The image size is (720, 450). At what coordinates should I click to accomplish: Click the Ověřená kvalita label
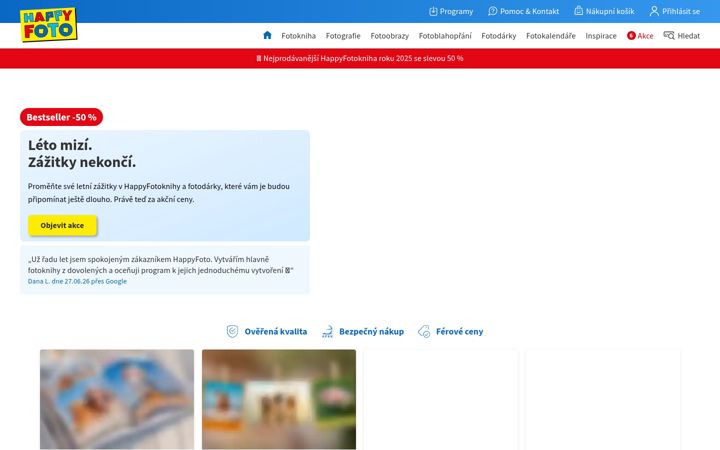pyautogui.click(x=276, y=332)
